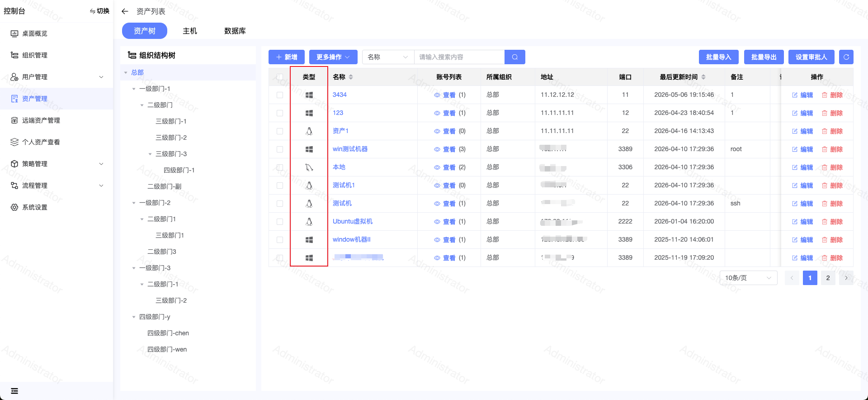868x400 pixels.
Task: Check the row checkbox for window机器II
Action: click(280, 240)
